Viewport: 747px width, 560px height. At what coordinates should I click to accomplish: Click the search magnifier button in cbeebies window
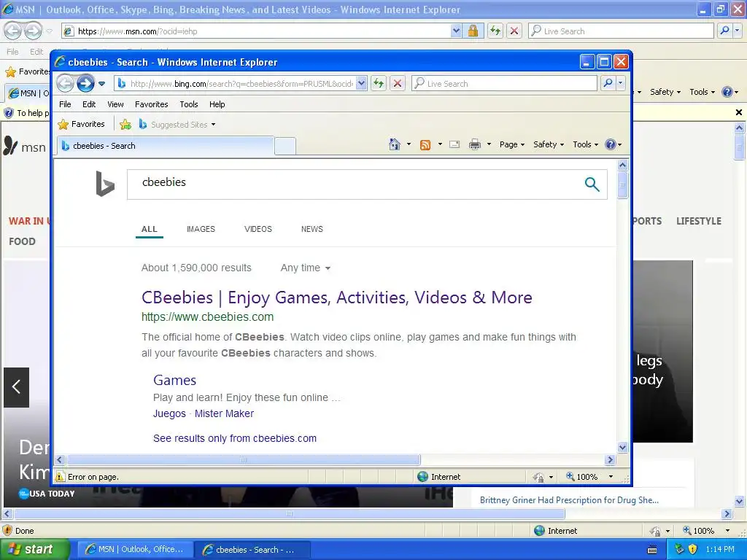tap(608, 83)
